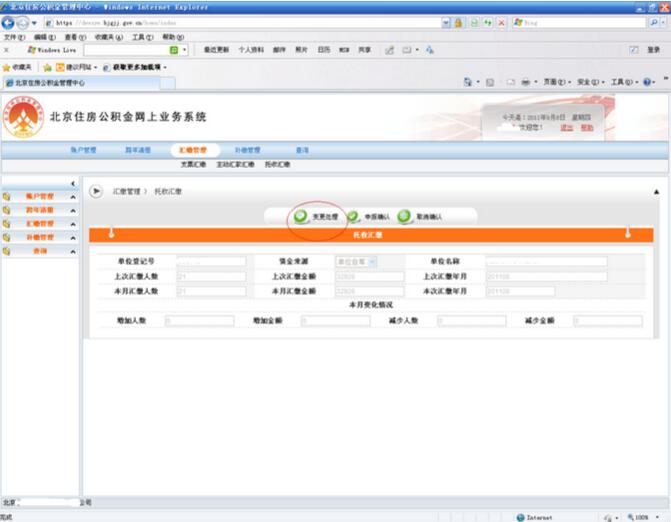
Task: Click the security lock icon in address bar
Action: (458, 23)
